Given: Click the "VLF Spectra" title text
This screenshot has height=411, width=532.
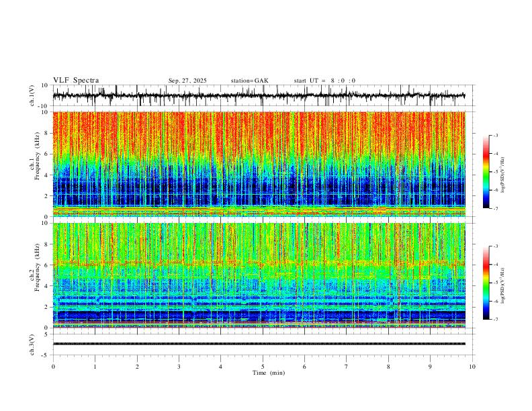Looking at the screenshot, I should pyautogui.click(x=76, y=81).
